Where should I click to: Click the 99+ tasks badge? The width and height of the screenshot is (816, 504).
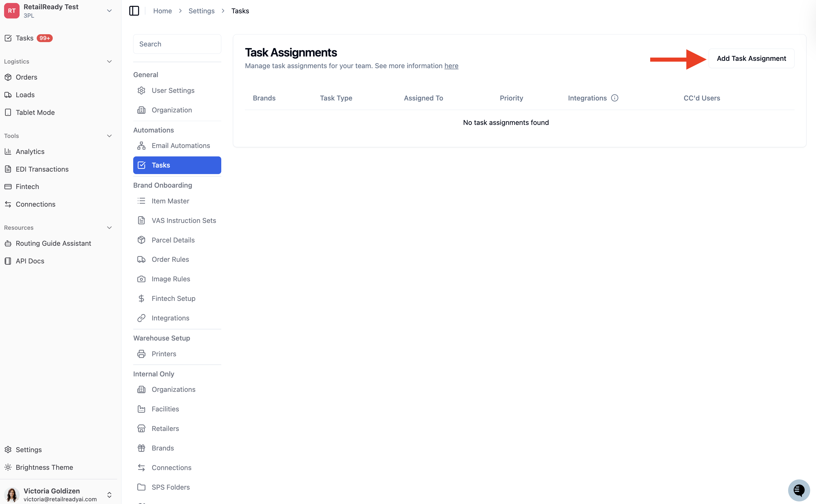coord(44,38)
